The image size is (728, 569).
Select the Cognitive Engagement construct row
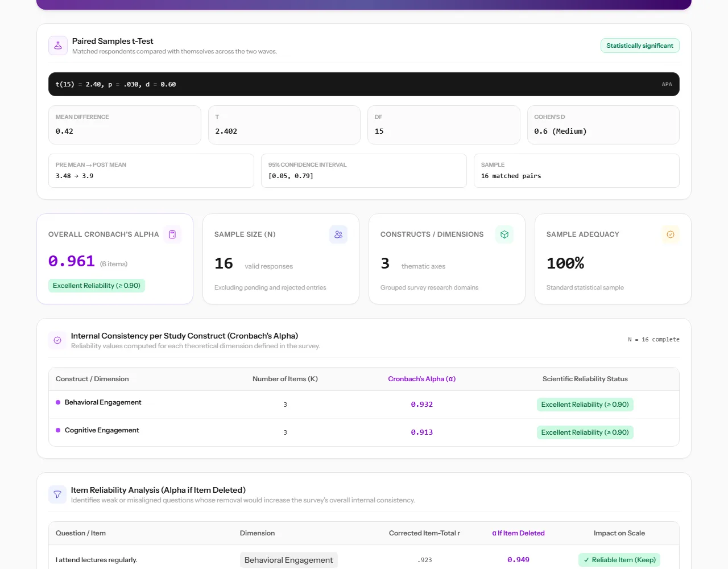click(364, 432)
